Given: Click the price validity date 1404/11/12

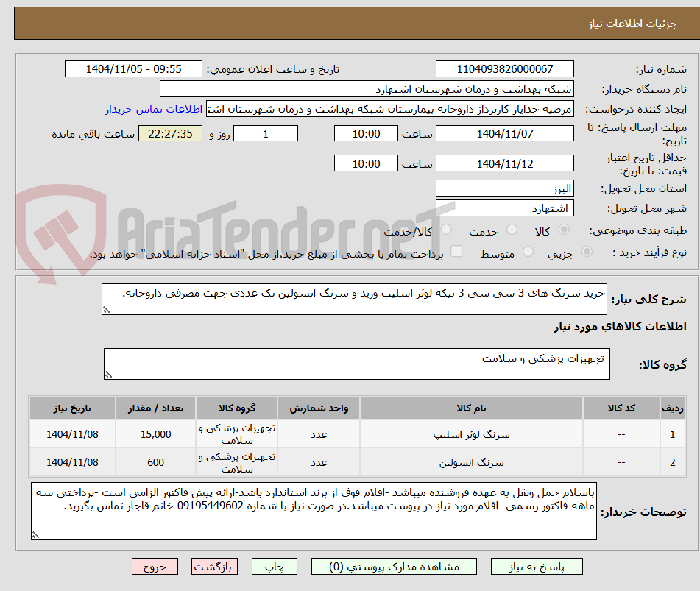Looking at the screenshot, I should click(504, 163).
